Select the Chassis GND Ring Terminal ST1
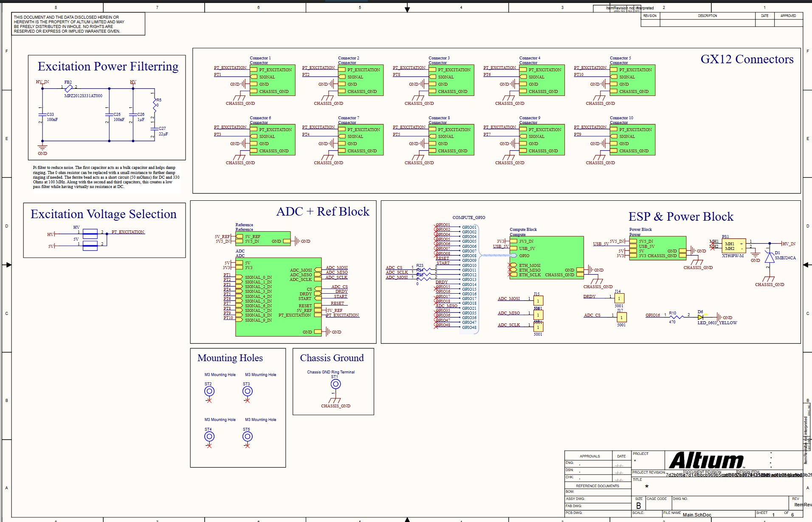 335,384
